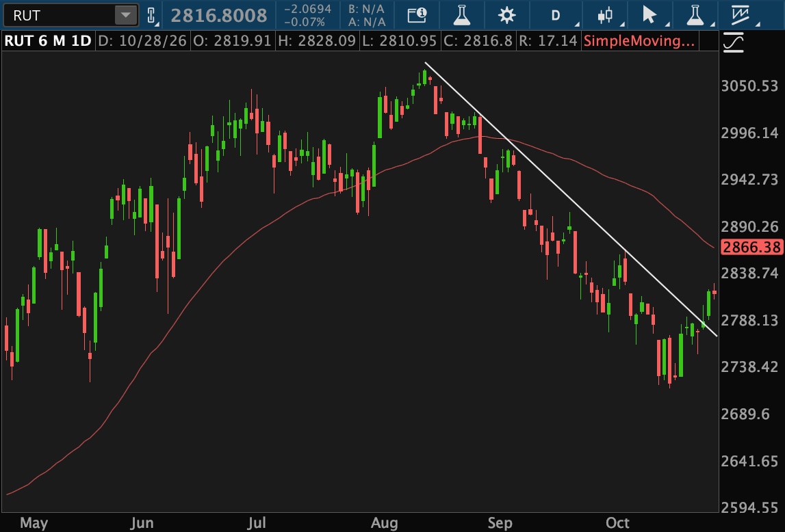Viewport: 785px width, 532px height.
Task: Click the 2838.74 price axis label
Action: click(x=749, y=273)
